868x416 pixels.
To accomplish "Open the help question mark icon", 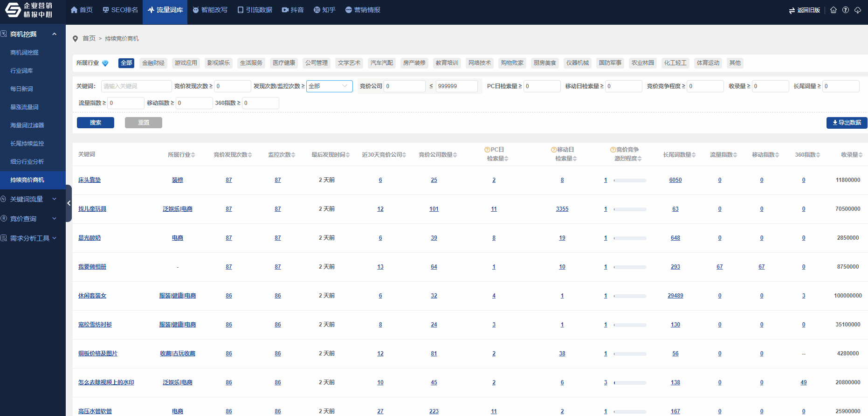I will [846, 10].
